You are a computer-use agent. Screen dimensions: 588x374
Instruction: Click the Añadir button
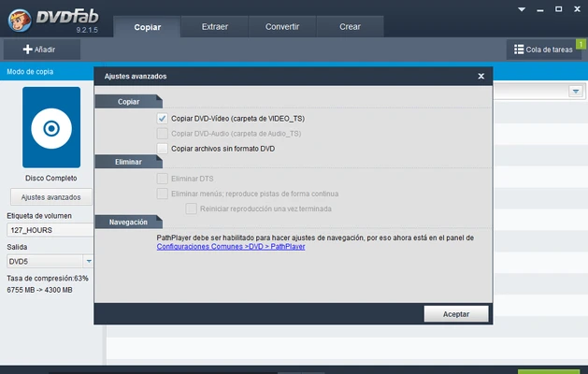point(42,50)
